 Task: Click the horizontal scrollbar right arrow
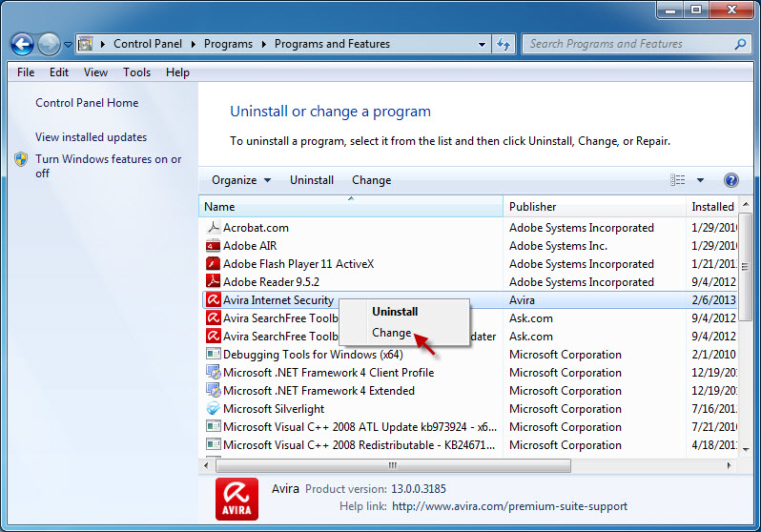(x=729, y=465)
